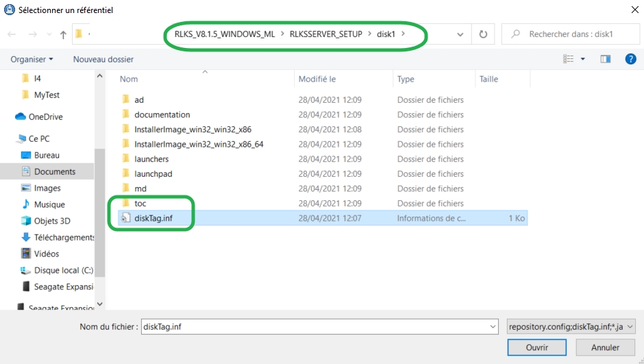Click sidebar scrollbar down arrow
The image size is (644, 364).
click(x=99, y=304)
